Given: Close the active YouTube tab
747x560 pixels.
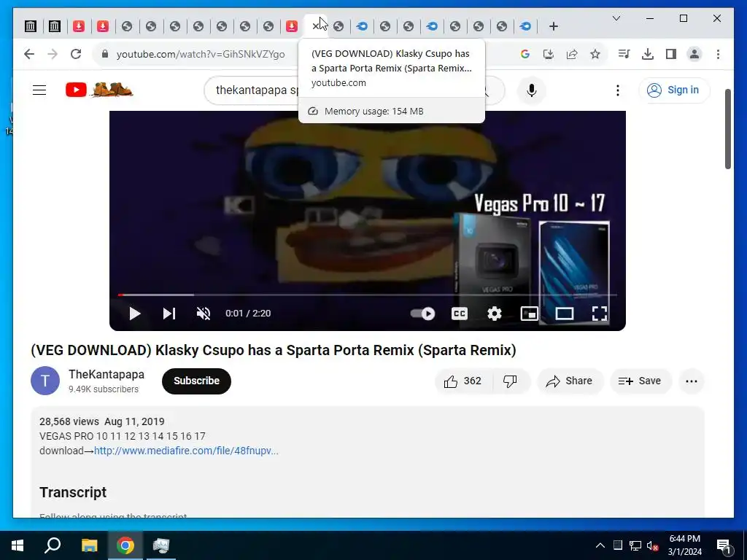Looking at the screenshot, I should (x=315, y=26).
